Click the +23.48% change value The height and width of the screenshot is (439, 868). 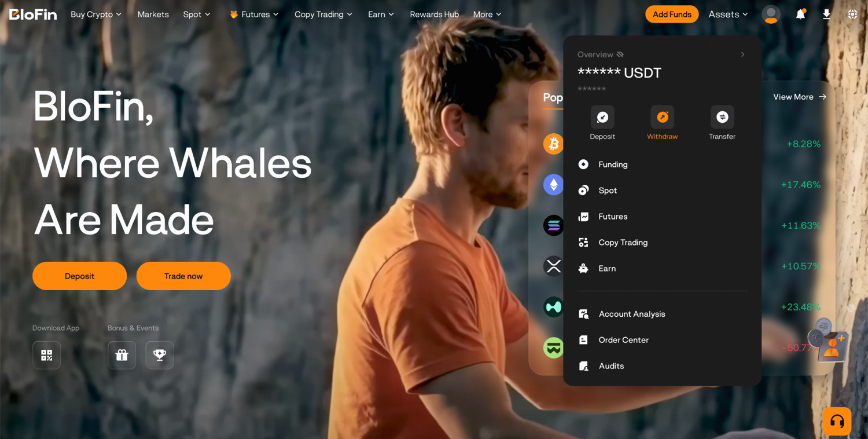coord(800,307)
